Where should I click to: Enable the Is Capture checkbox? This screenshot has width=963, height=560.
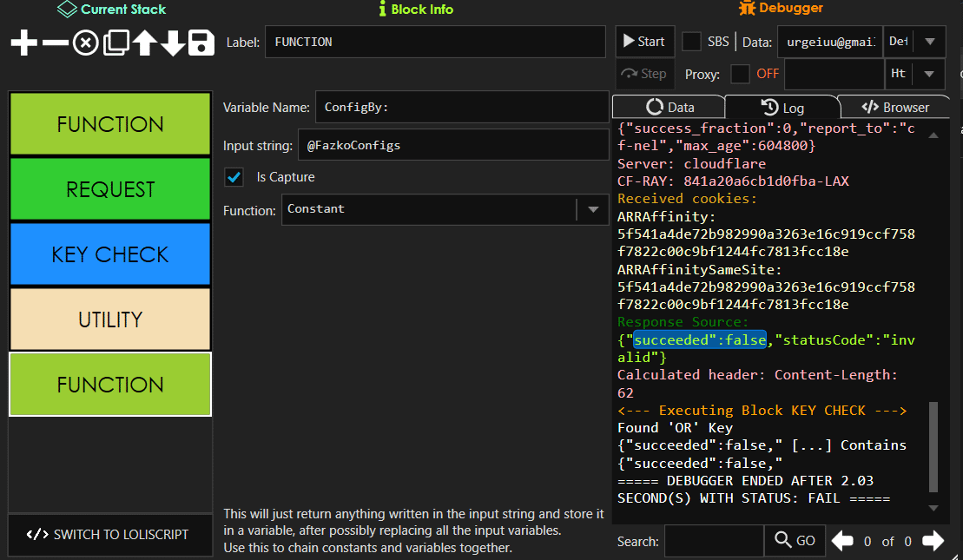click(234, 177)
